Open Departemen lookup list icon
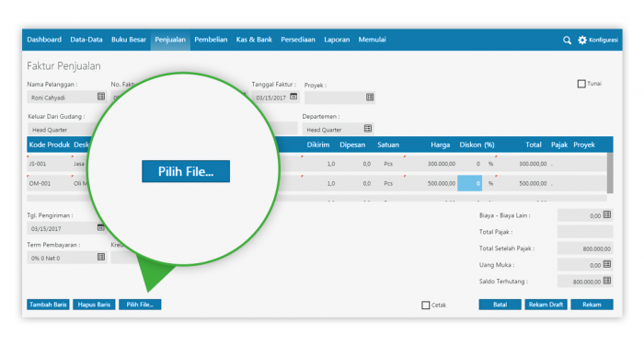This screenshot has width=644, height=346. point(368,129)
